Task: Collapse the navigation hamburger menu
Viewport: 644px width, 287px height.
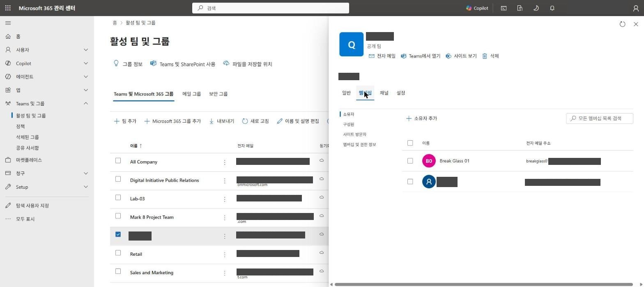Action: coord(8,23)
